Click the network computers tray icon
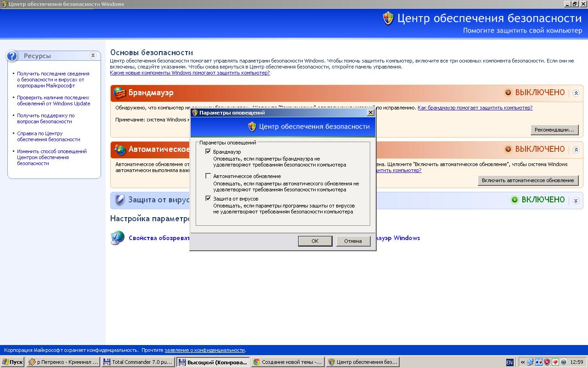 tap(531, 362)
